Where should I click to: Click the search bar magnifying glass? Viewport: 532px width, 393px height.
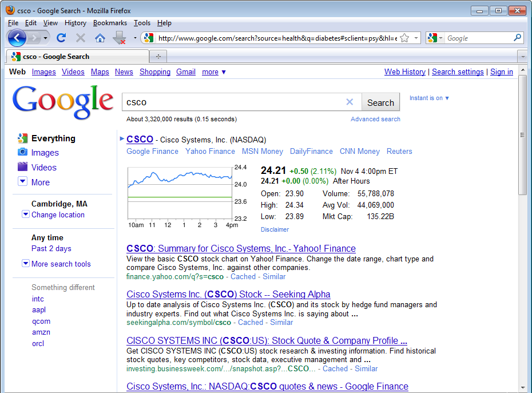(x=517, y=38)
